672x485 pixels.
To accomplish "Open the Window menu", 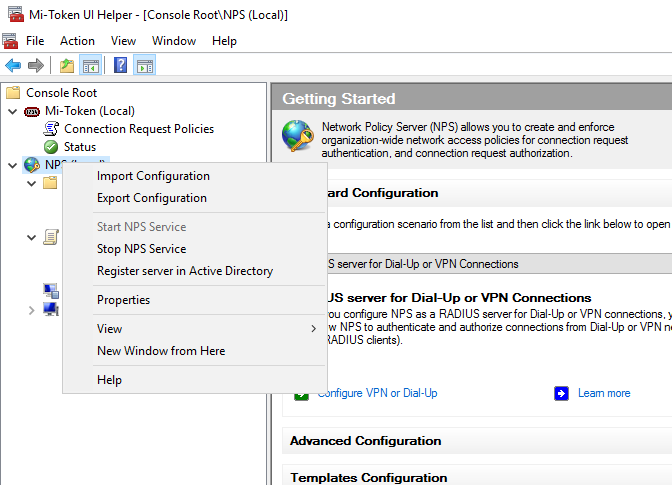I will [x=174, y=41].
